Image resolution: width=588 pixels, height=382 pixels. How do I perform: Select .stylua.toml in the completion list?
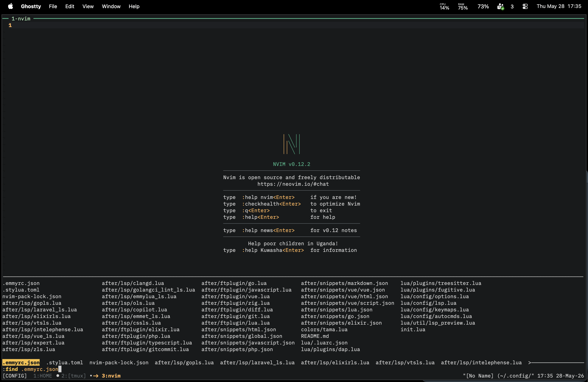click(21, 290)
